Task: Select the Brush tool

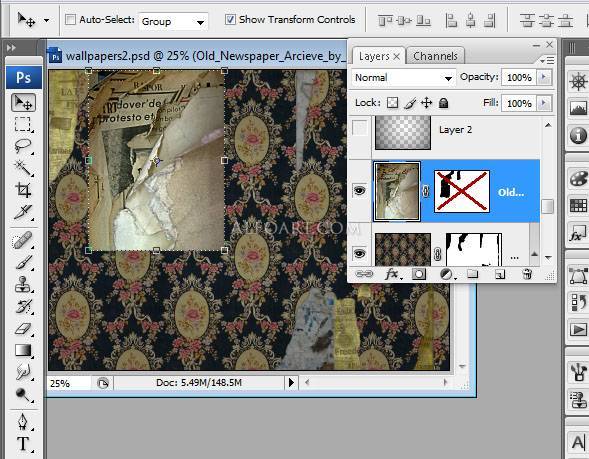Action: pos(23,262)
